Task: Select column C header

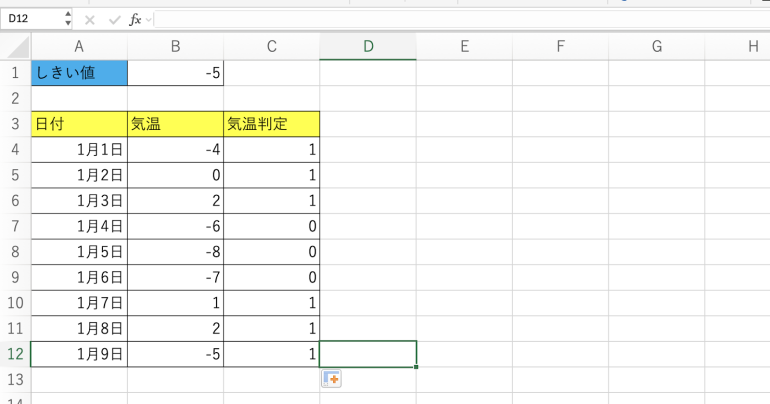Action: point(272,47)
